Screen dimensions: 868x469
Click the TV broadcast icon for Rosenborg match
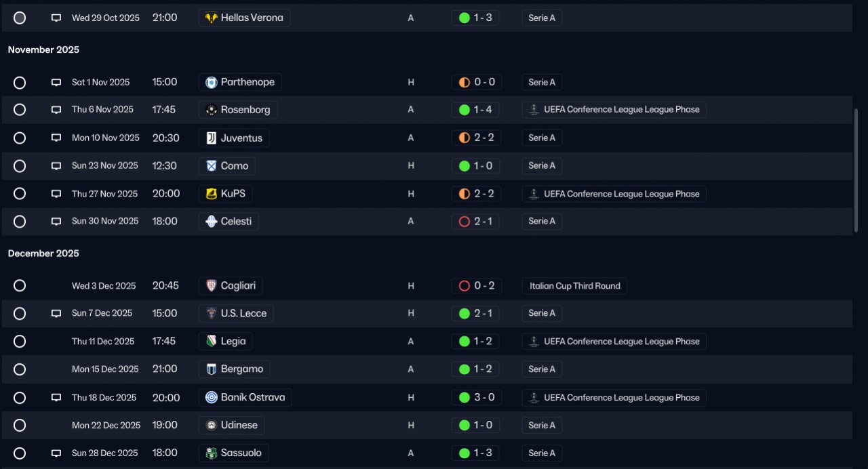56,110
